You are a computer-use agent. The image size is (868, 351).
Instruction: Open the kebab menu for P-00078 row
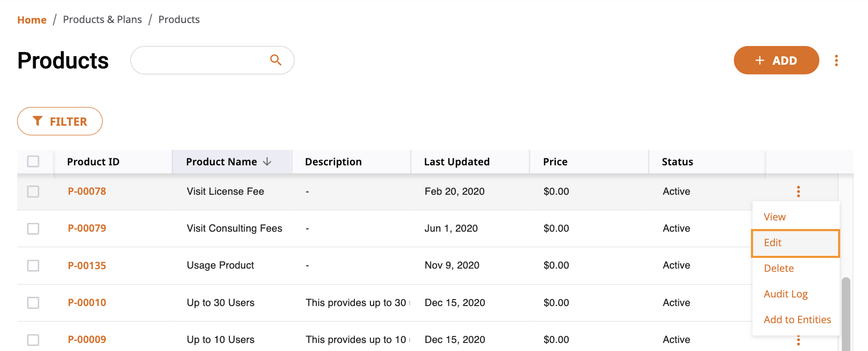[x=798, y=191]
